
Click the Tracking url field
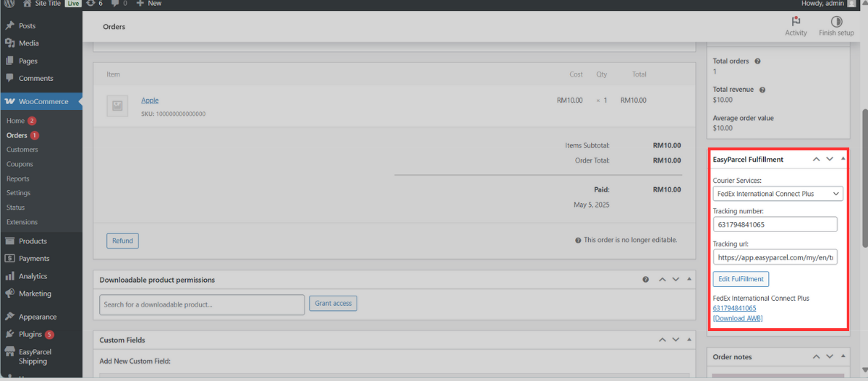click(x=775, y=257)
